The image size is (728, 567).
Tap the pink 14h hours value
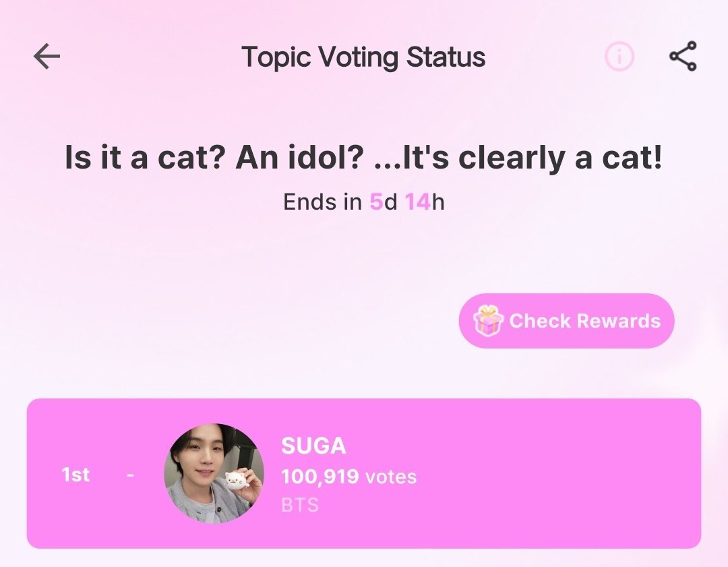(425, 202)
